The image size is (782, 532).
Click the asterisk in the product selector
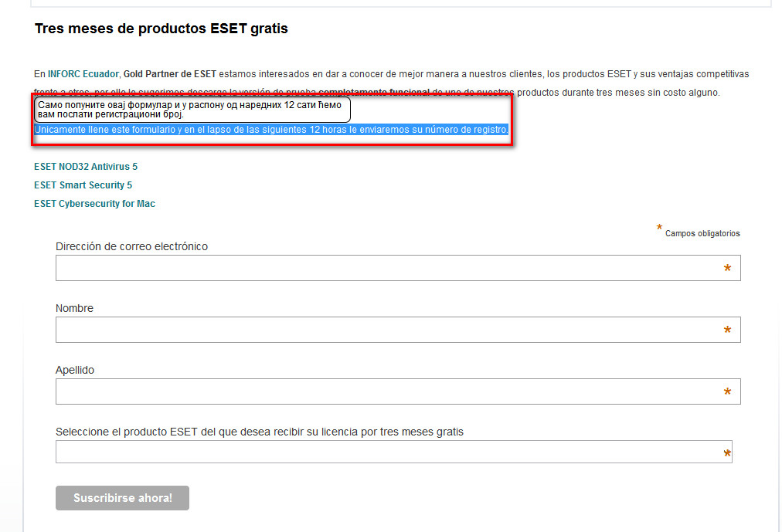coord(727,453)
